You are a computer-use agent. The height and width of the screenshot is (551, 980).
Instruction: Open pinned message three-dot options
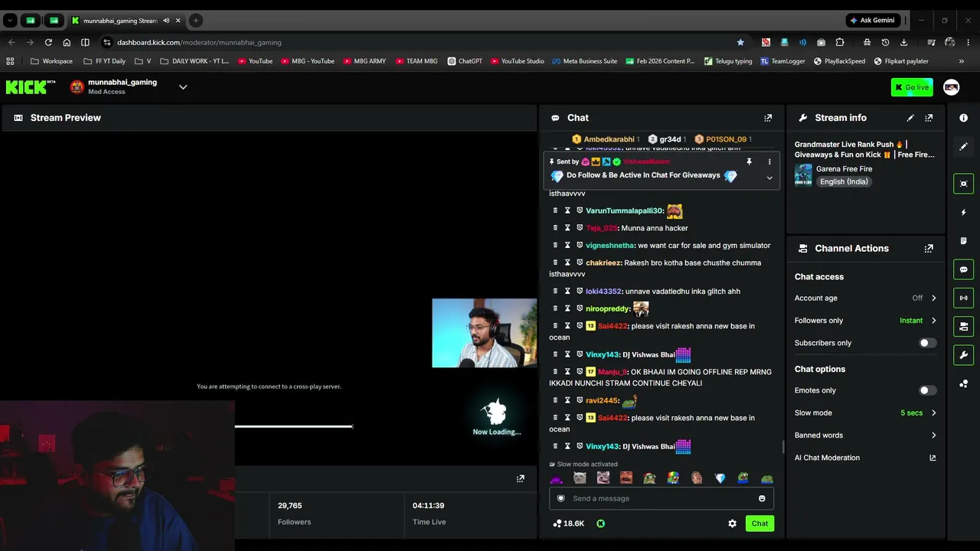point(769,162)
